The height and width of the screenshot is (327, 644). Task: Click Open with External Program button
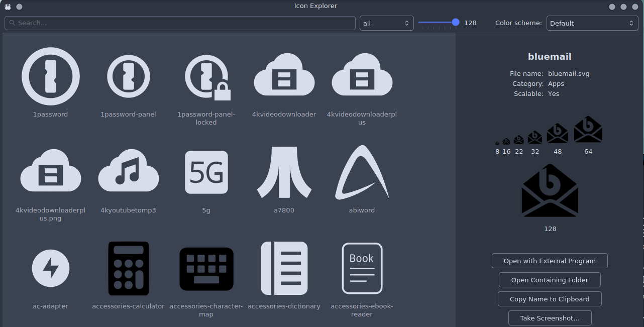(x=550, y=261)
